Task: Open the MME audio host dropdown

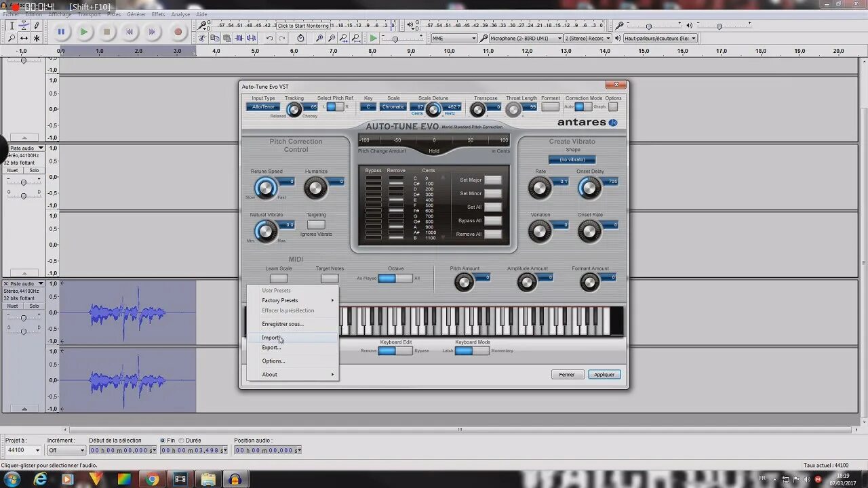Action: coord(455,39)
